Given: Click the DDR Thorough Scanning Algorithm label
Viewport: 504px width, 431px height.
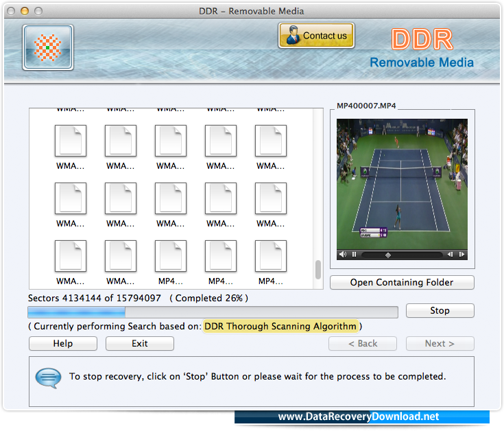Looking at the screenshot, I should click(280, 326).
